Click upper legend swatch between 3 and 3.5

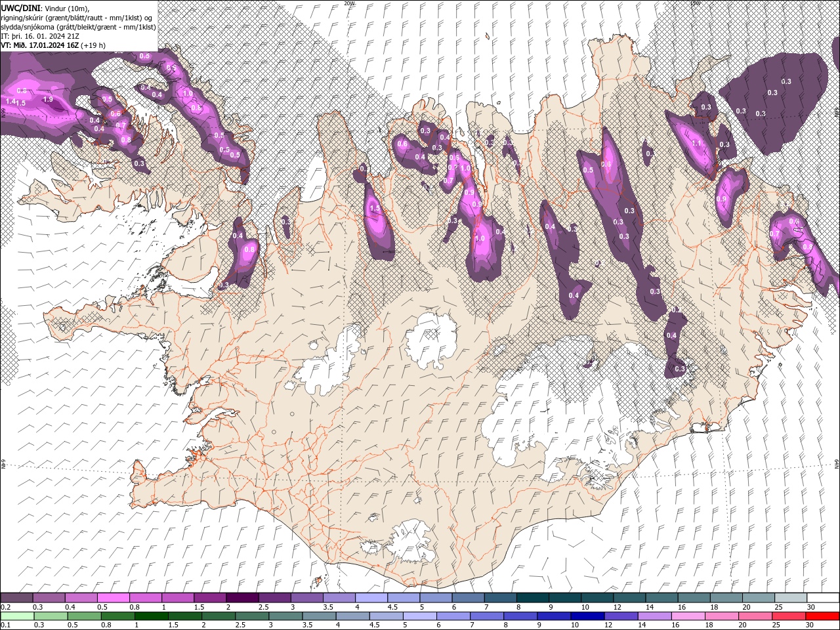(x=306, y=598)
